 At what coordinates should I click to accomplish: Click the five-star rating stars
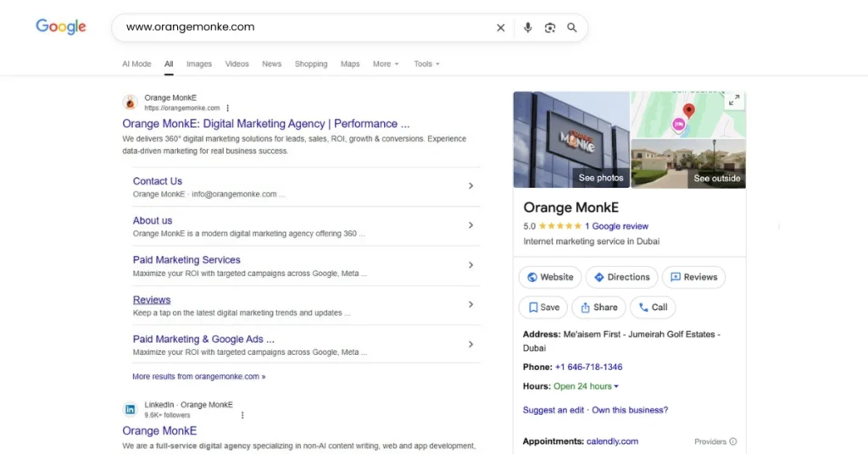(x=560, y=226)
